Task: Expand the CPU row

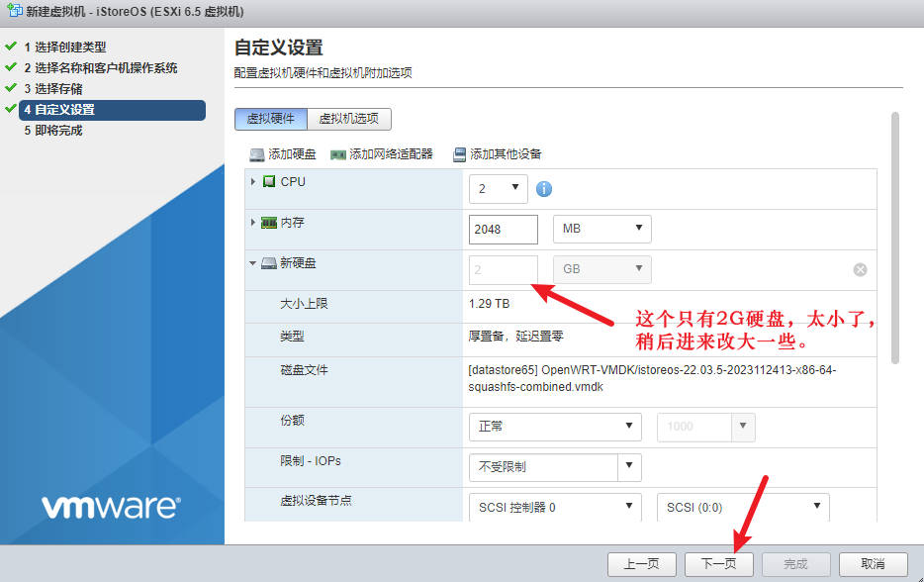Action: coord(253,181)
